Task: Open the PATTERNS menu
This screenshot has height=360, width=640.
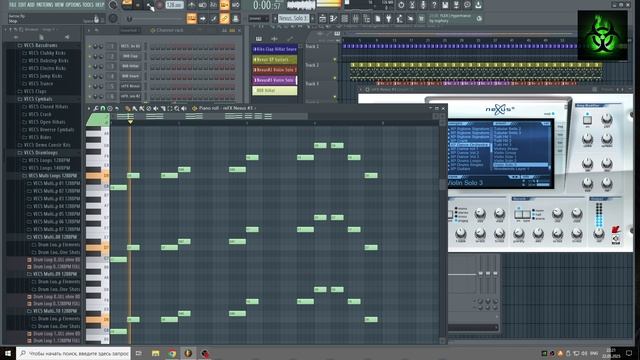Action: click(44, 5)
